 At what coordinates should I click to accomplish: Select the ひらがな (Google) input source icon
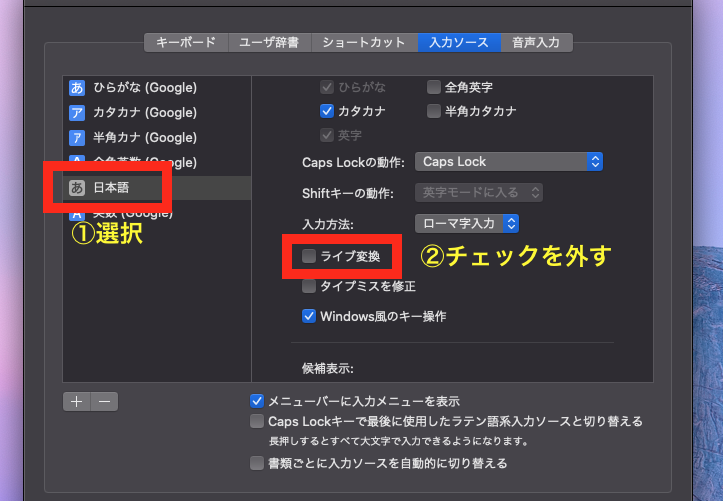click(x=76, y=88)
